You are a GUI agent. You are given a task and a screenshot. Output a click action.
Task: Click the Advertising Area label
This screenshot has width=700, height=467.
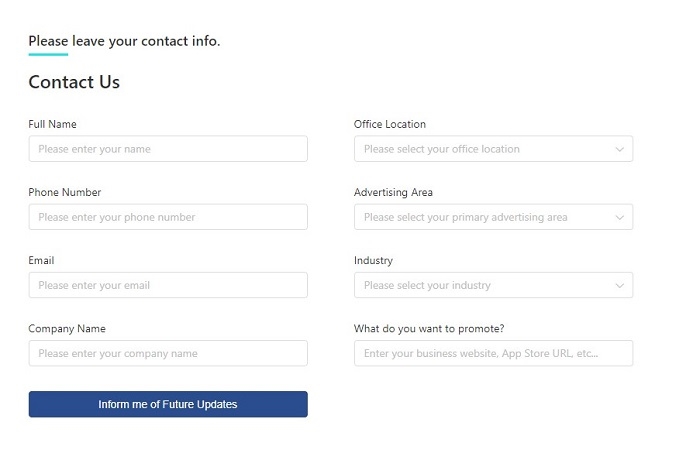(393, 192)
